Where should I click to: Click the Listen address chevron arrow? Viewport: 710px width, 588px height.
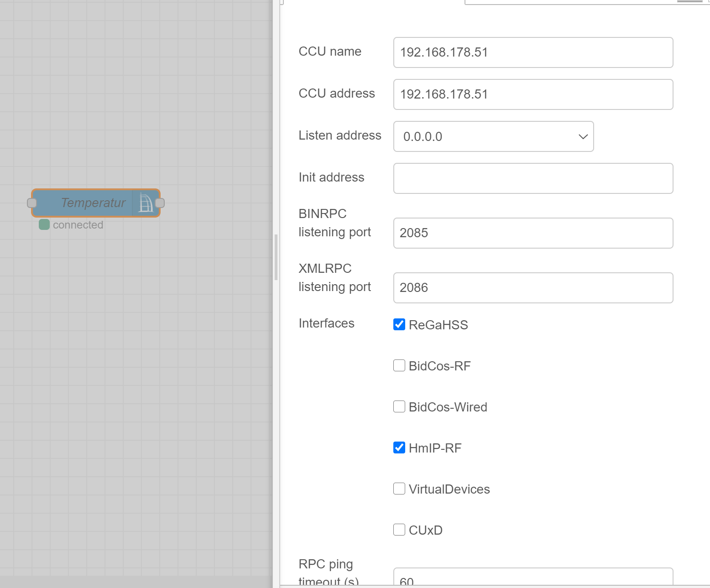(x=582, y=136)
